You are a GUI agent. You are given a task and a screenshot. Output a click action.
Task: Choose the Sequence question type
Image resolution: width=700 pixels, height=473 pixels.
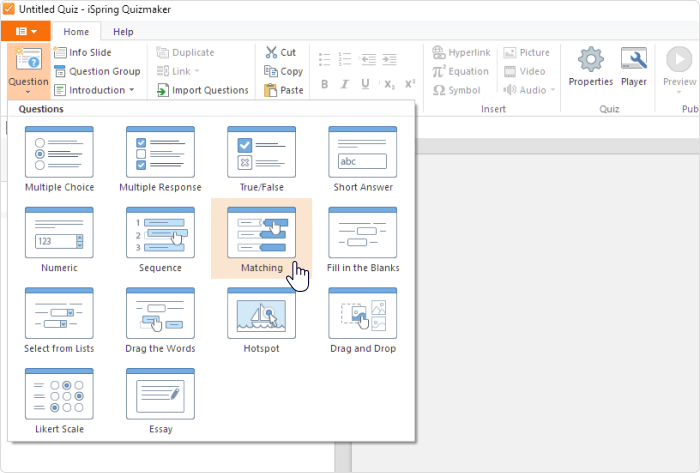coord(160,240)
